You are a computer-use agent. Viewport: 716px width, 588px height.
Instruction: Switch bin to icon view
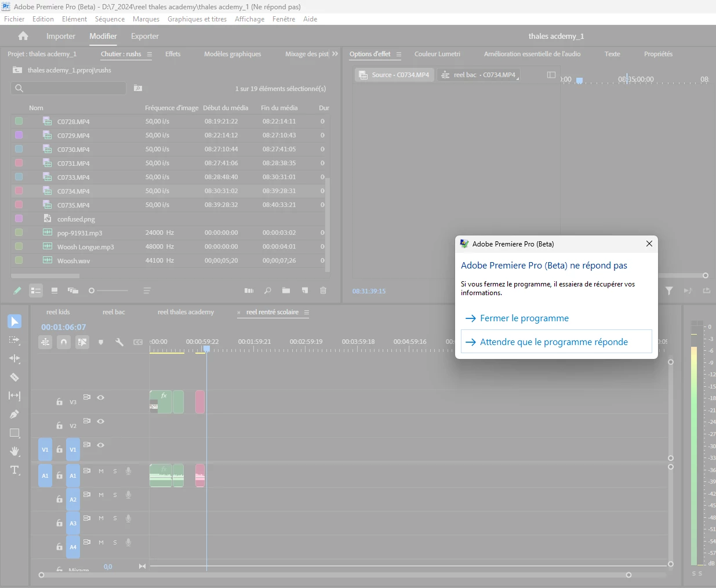point(54,291)
